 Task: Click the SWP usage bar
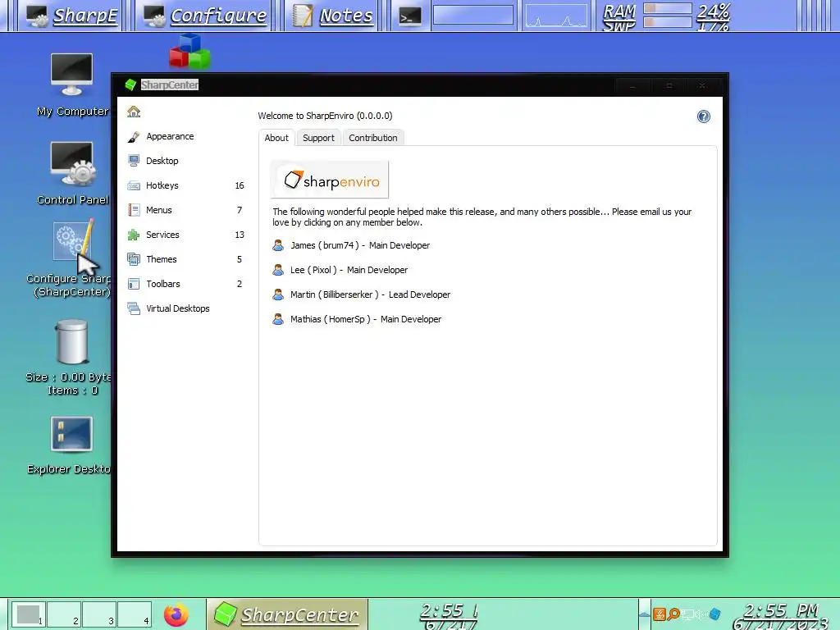pyautogui.click(x=668, y=22)
